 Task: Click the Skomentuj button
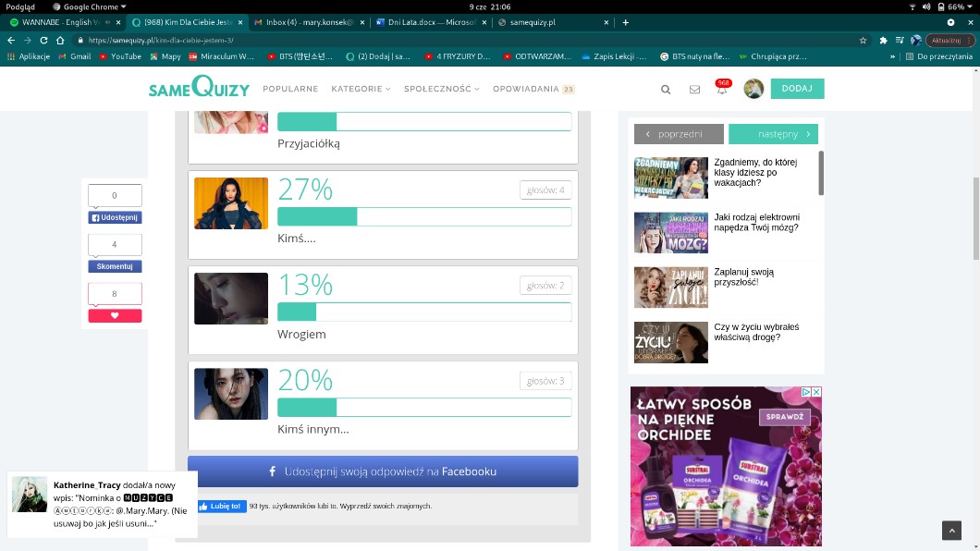(x=115, y=266)
